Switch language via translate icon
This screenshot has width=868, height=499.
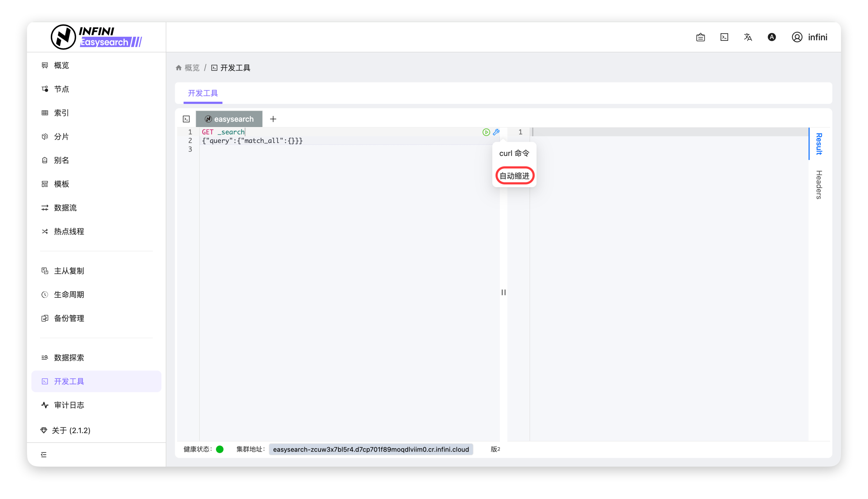pyautogui.click(x=748, y=37)
